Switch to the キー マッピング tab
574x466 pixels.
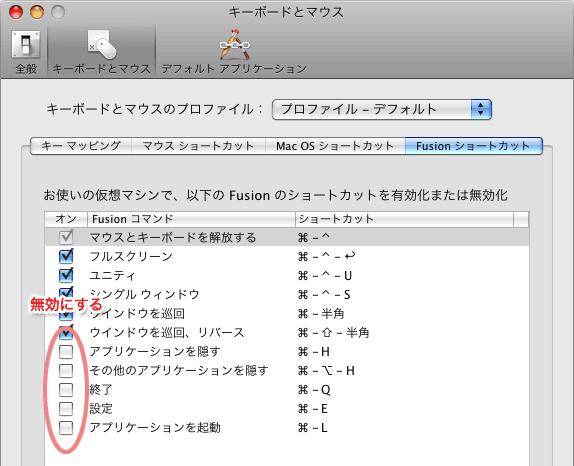point(81,146)
